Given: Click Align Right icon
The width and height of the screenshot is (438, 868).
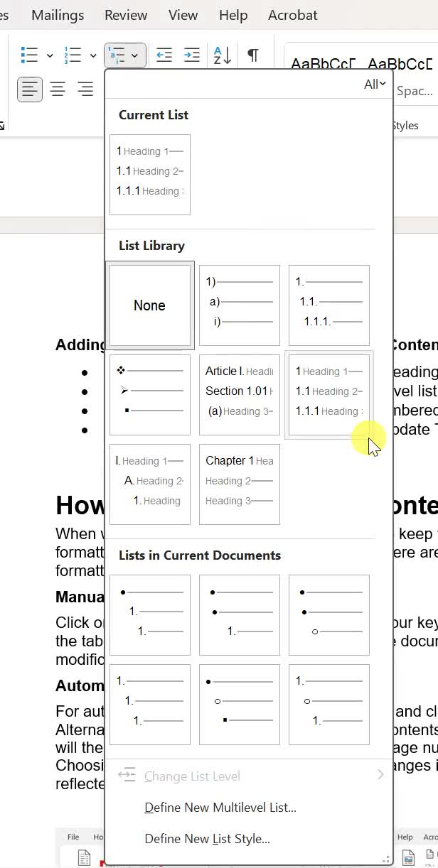Looking at the screenshot, I should click(x=85, y=89).
